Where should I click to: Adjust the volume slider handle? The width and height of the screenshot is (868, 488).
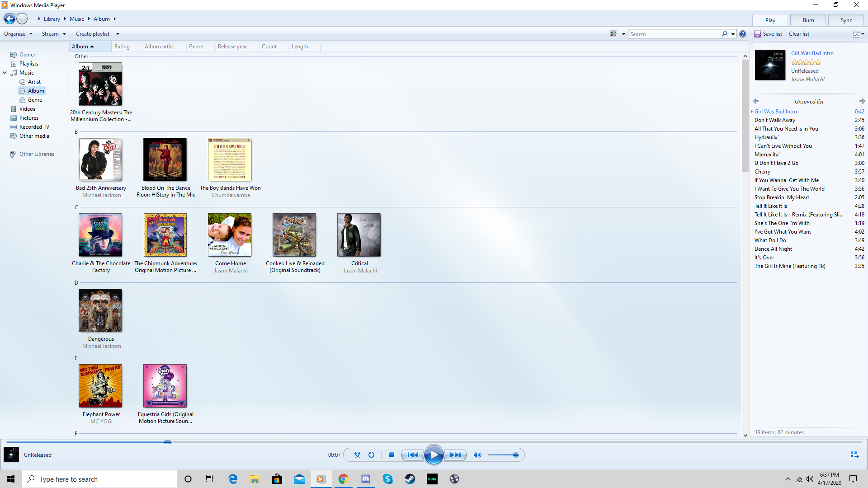(515, 455)
